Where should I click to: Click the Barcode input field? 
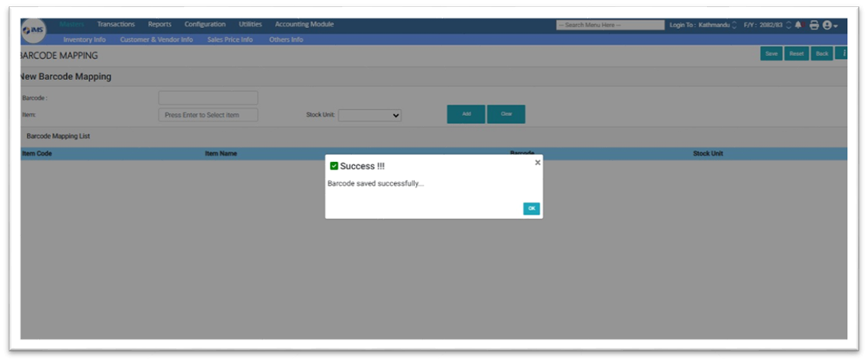pos(208,98)
